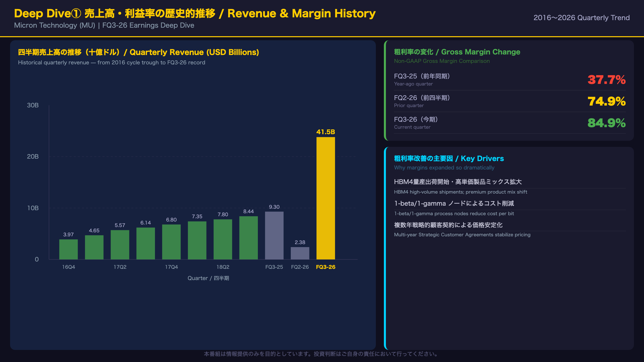
Task: Click the gray FQ3-25 bar
Action: click(274, 235)
